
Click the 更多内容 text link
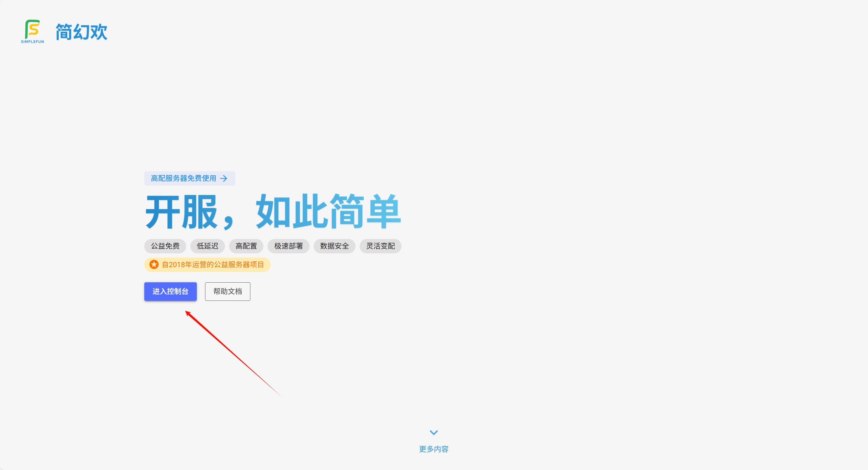coord(434,449)
